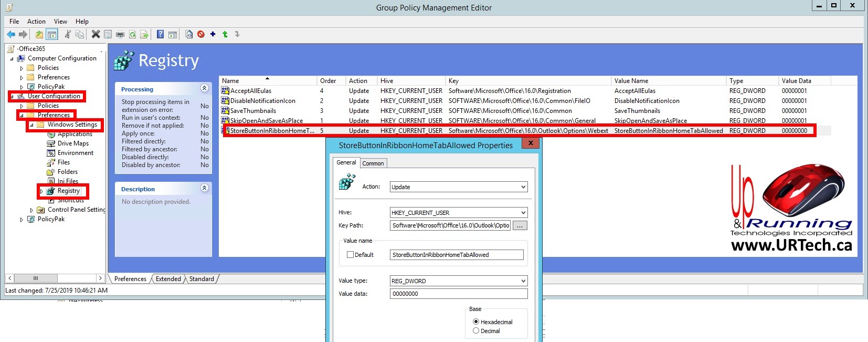
Task: Click the Print toolbar icon
Action: [120, 35]
